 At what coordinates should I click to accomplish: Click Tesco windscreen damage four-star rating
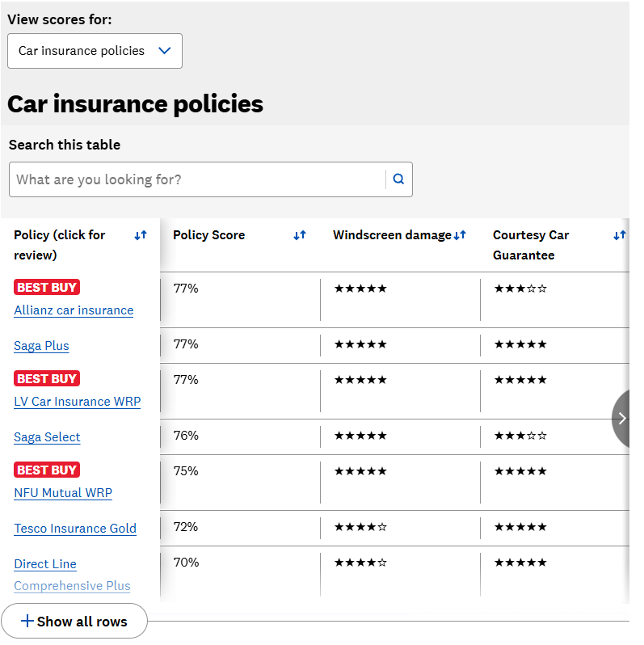pyautogui.click(x=360, y=526)
